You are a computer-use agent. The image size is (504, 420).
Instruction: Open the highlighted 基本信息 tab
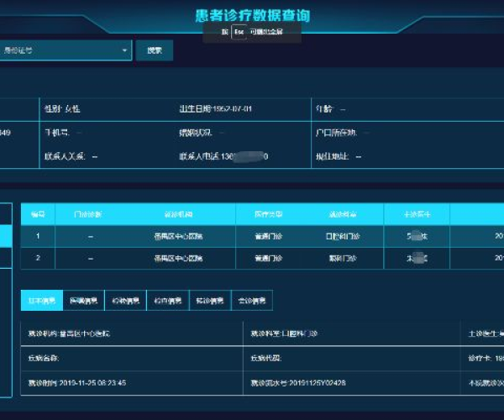pyautogui.click(x=42, y=301)
